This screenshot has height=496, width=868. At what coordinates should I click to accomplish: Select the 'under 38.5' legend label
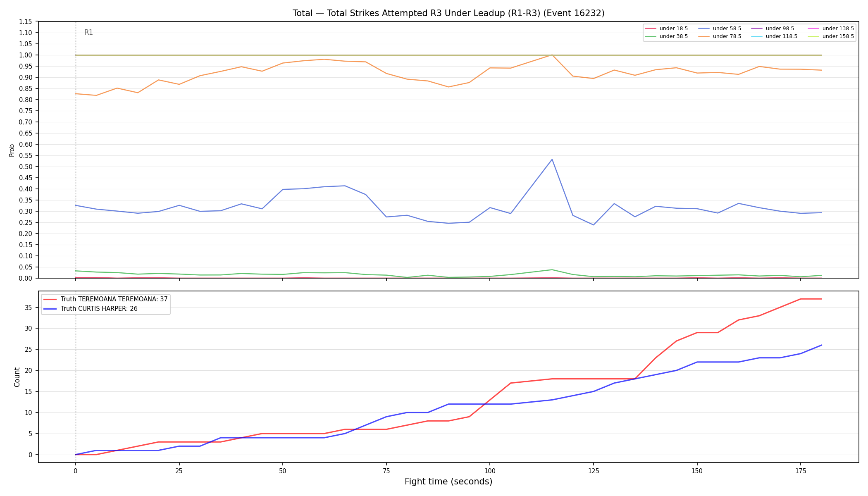click(674, 36)
